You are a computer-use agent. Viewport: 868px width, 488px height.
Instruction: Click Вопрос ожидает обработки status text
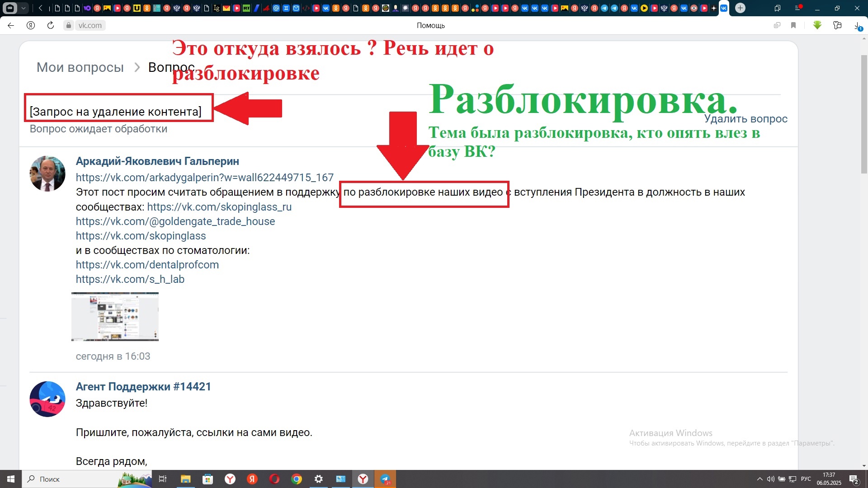click(x=98, y=129)
